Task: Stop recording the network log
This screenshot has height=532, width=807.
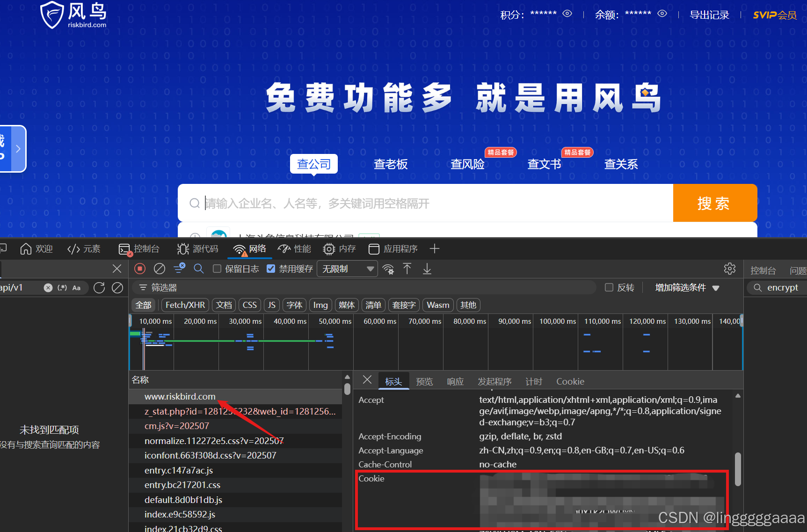Action: pyautogui.click(x=139, y=269)
